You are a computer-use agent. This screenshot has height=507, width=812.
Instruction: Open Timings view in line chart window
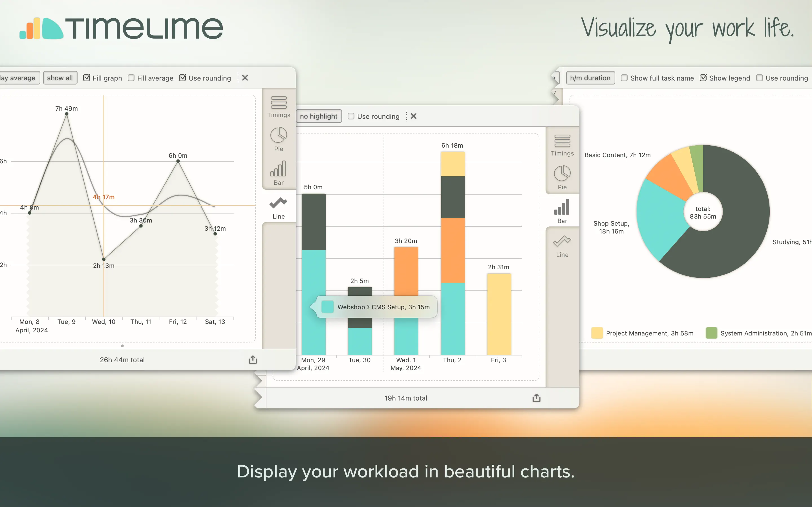coord(279,107)
